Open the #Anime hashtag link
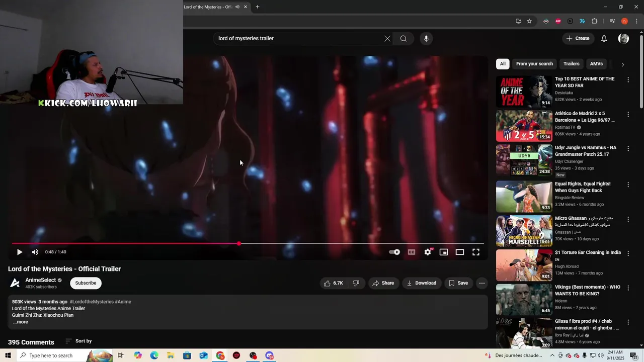The width and height of the screenshot is (644, 362). pos(123,302)
